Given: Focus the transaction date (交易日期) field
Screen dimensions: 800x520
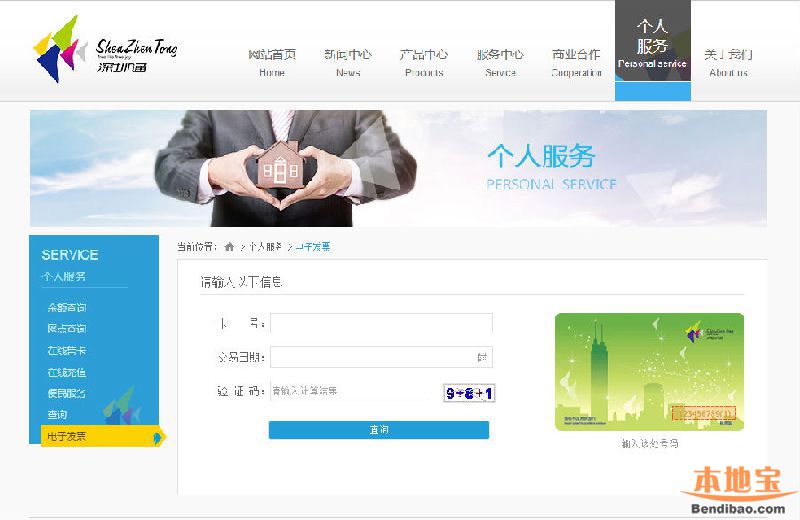Looking at the screenshot, I should point(381,357).
